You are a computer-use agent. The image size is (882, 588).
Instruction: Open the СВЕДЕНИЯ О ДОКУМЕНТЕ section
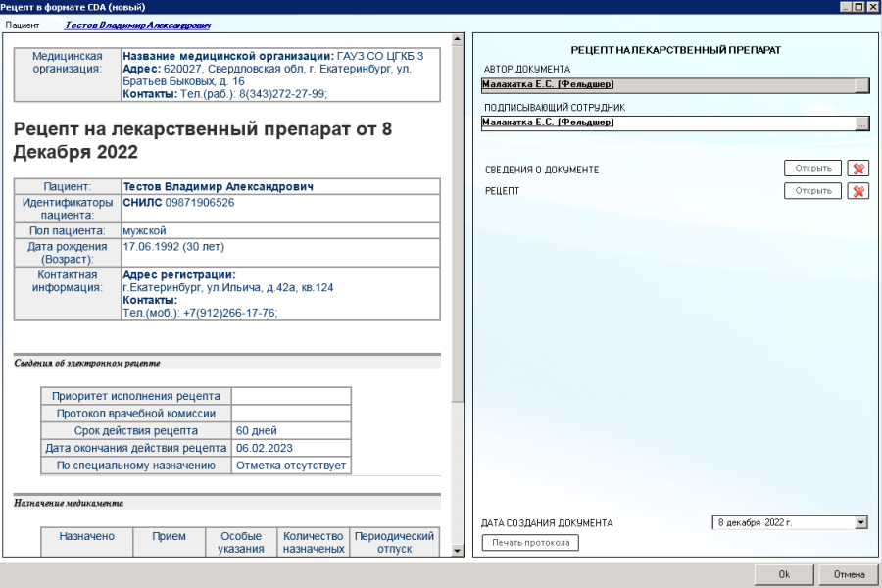[x=812, y=169]
